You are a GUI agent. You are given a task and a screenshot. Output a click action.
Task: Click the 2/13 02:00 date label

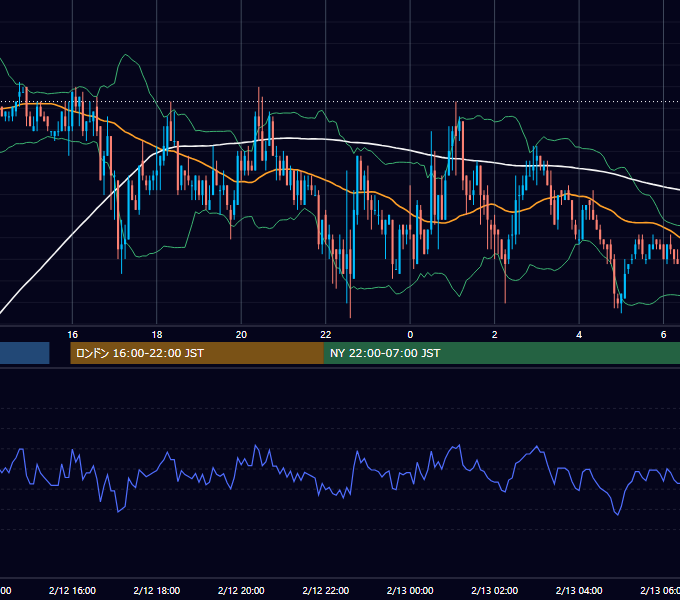tap(494, 590)
